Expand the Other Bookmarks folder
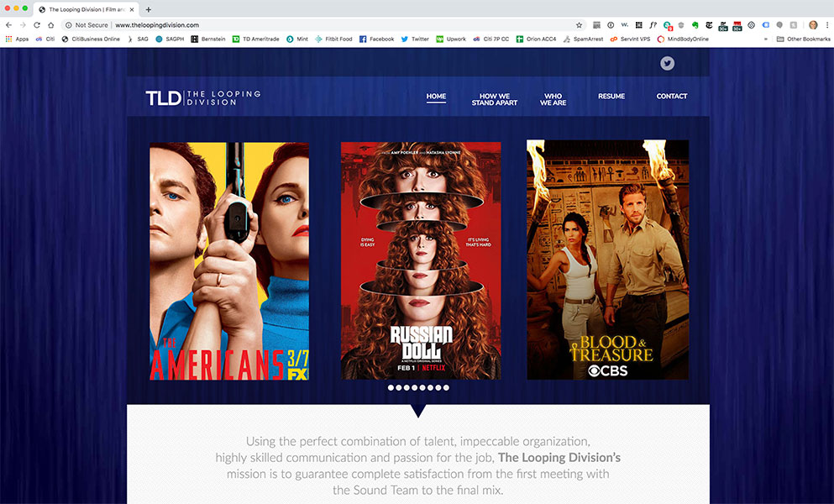Screen dimensions: 834x504 [x=803, y=39]
